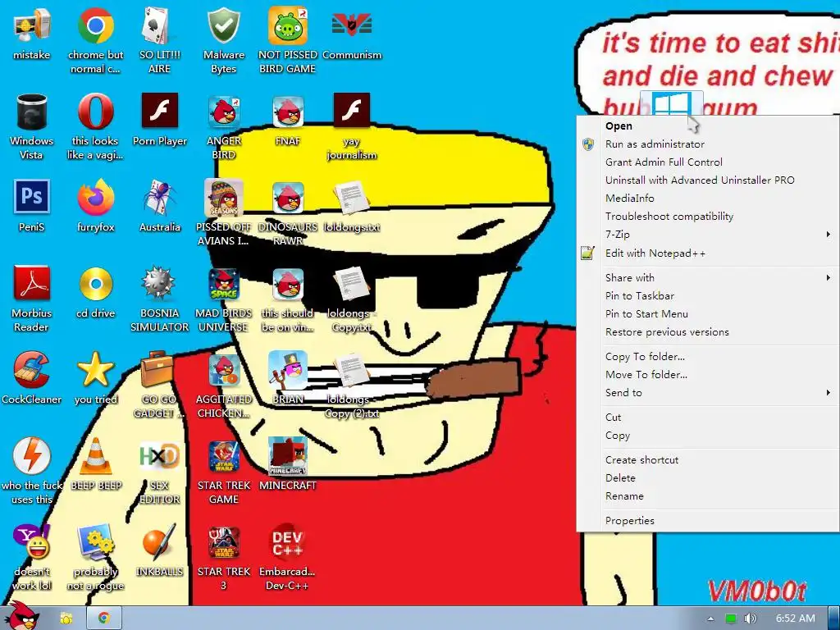Expand the 7-Zip submenu arrow

click(829, 234)
